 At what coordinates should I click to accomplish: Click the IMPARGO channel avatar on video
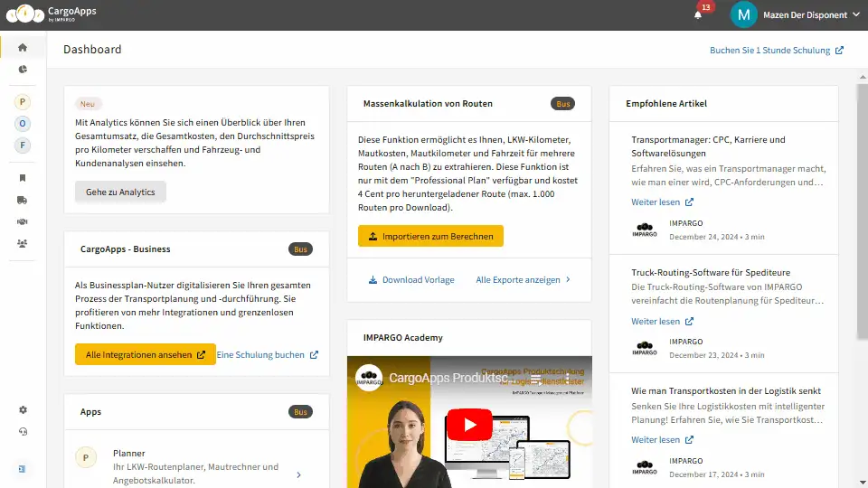pos(369,378)
